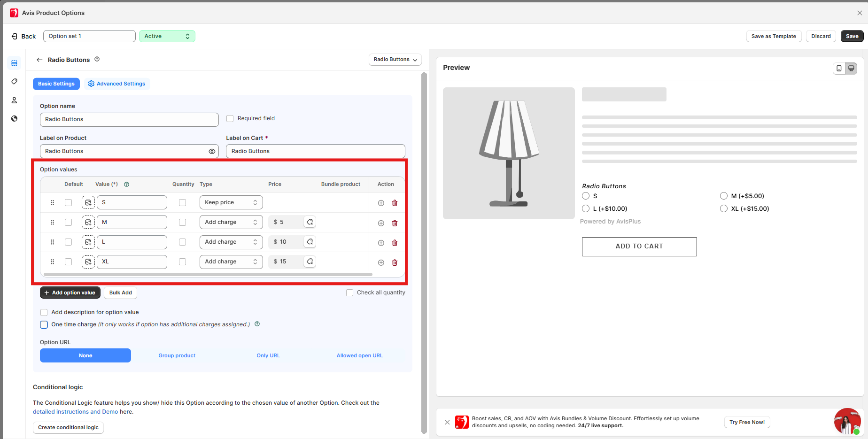This screenshot has height=439, width=868.
Task: Click the help icon beside Radio Buttons heading
Action: (x=97, y=59)
